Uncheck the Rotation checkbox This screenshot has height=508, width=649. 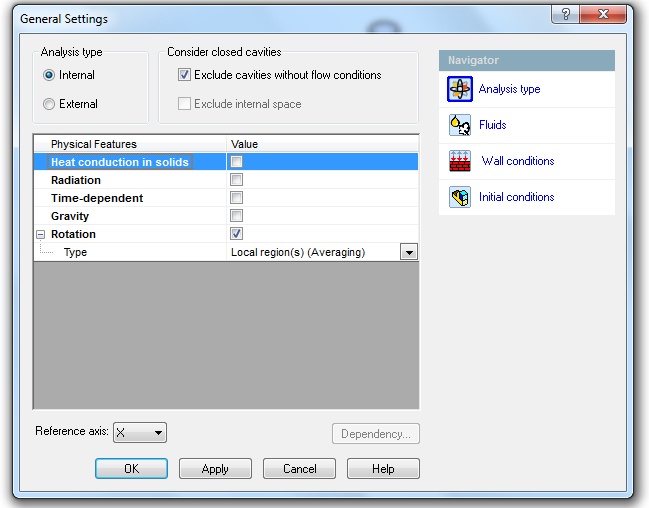(236, 234)
